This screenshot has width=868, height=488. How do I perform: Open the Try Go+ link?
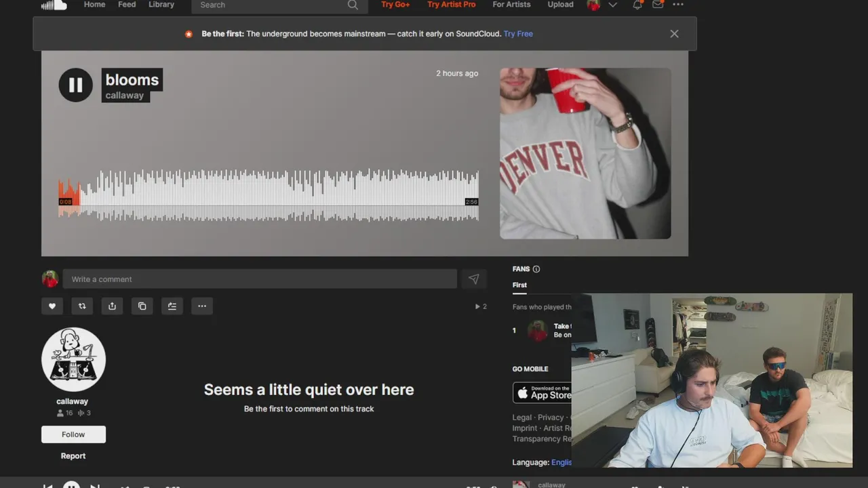pyautogui.click(x=395, y=5)
